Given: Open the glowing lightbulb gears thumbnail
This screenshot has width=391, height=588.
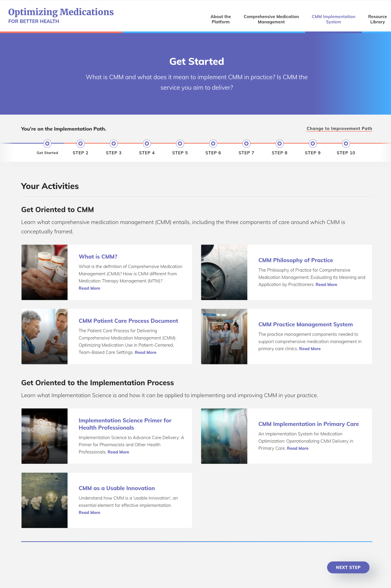Looking at the screenshot, I should tap(44, 436).
